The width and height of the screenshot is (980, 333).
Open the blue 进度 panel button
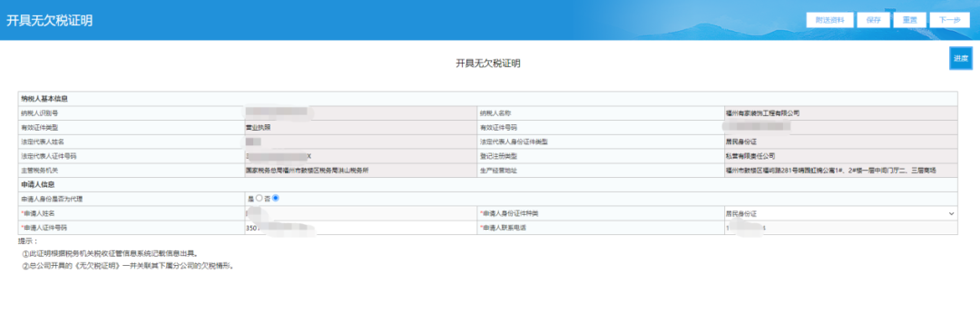point(961,58)
